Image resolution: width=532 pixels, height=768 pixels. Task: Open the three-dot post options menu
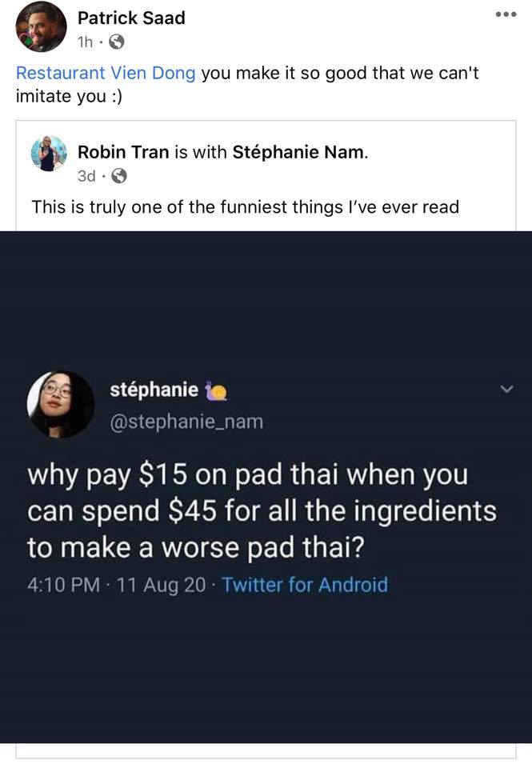pos(506,14)
